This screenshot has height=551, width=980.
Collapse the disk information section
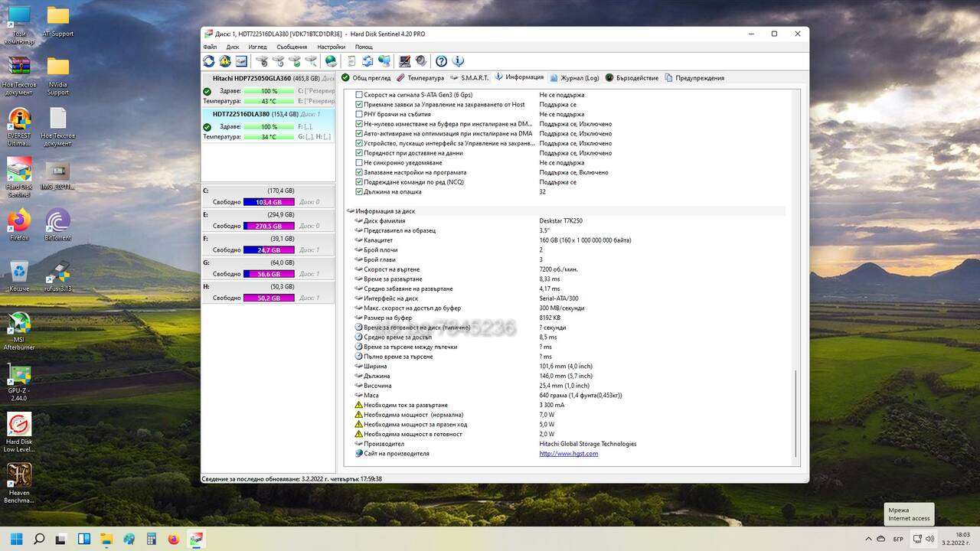(351, 211)
